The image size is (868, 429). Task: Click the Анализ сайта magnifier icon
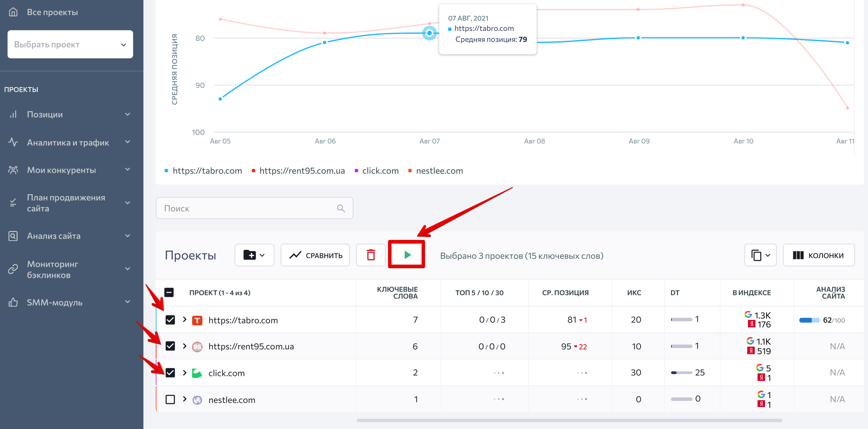click(x=13, y=236)
